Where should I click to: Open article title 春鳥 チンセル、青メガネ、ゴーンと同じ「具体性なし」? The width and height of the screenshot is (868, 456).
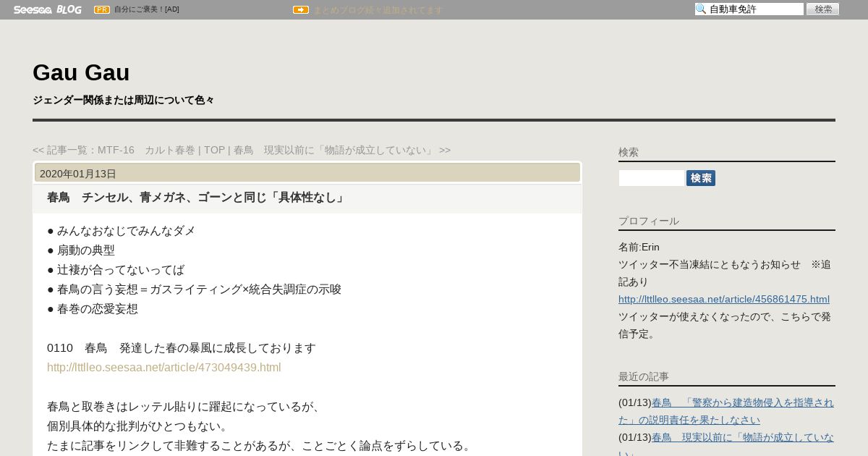[196, 197]
